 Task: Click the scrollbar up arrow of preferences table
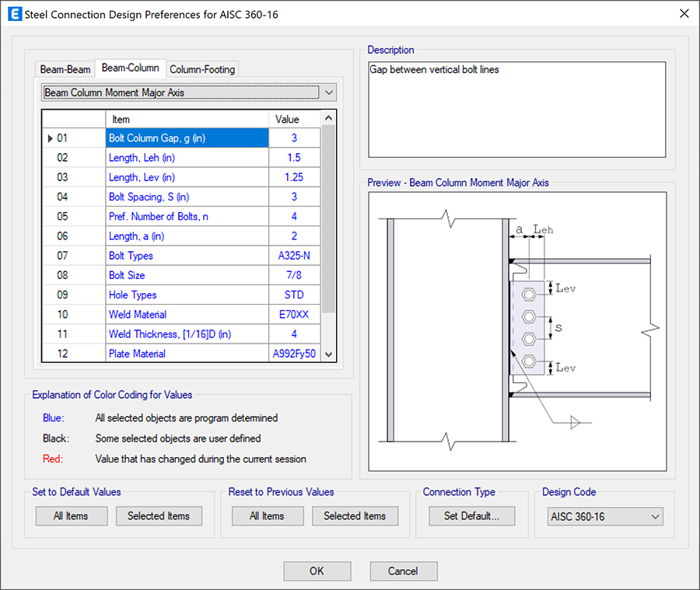click(x=327, y=118)
